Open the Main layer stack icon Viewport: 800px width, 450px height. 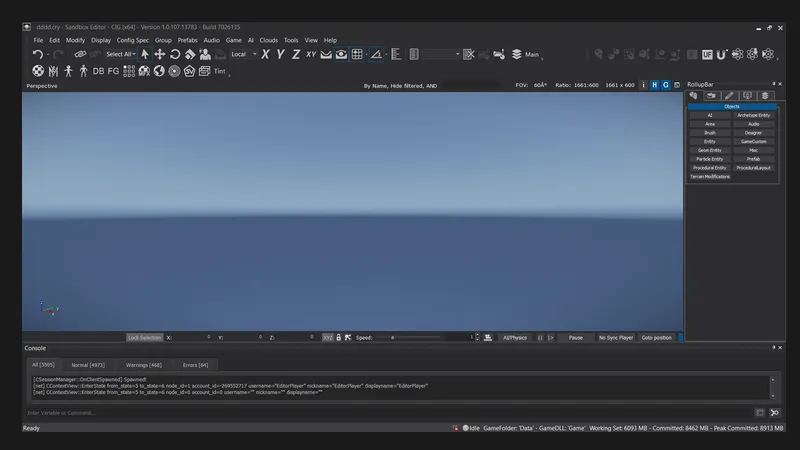tap(516, 54)
